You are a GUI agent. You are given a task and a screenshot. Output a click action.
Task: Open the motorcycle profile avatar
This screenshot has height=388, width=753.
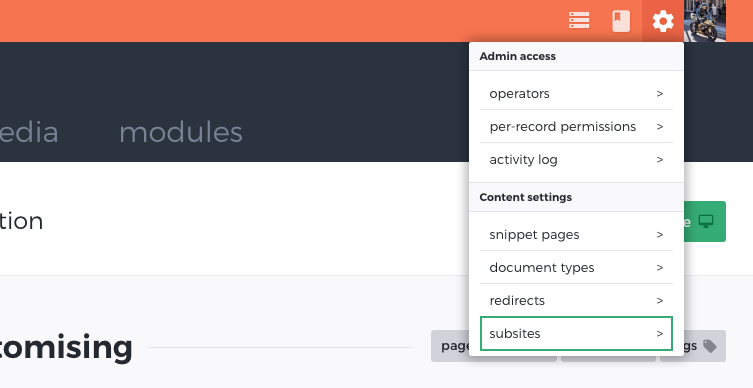point(704,21)
